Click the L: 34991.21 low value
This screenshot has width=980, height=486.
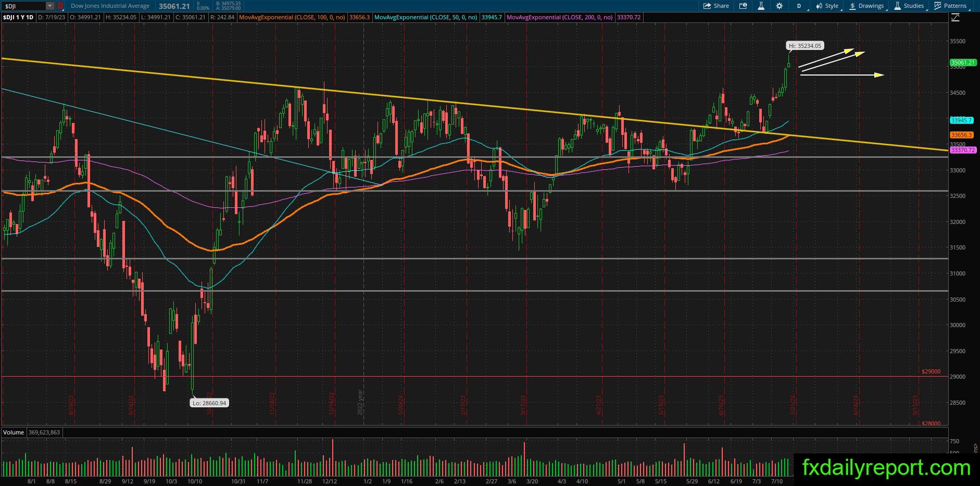[x=155, y=17]
